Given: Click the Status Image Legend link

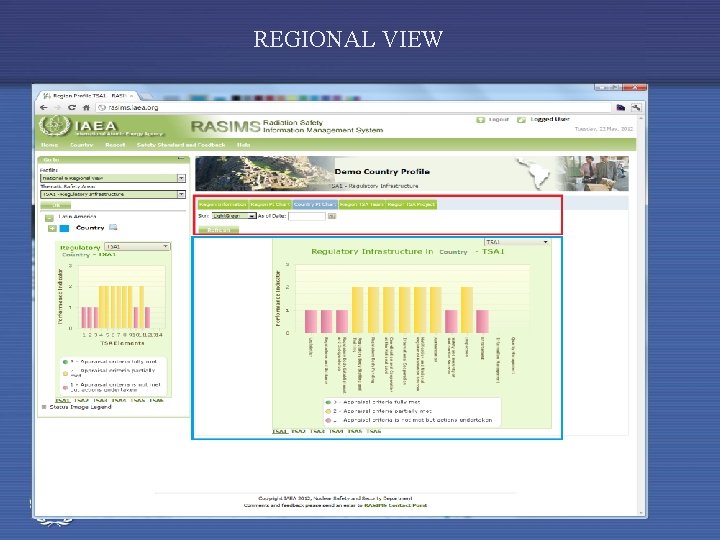Looking at the screenshot, I should [80, 407].
